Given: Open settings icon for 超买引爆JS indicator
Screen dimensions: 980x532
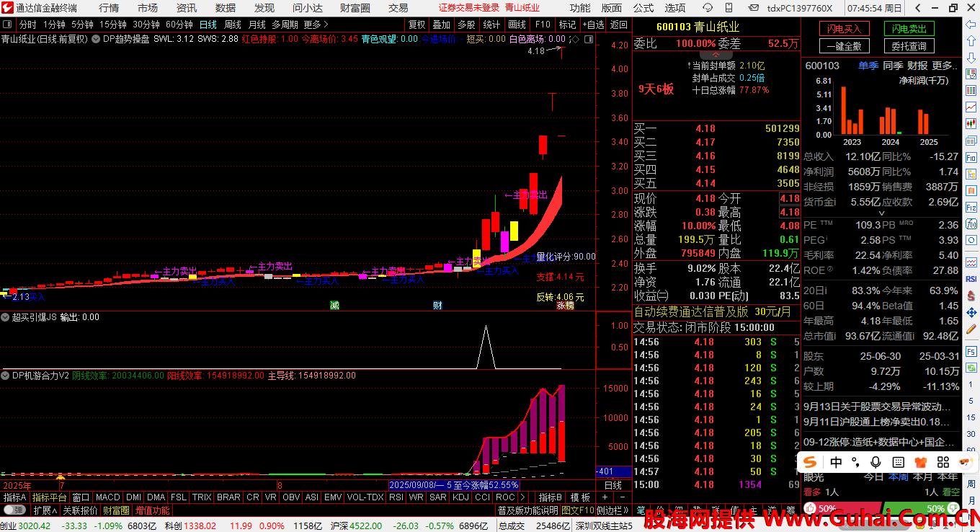Looking at the screenshot, I should (x=5, y=317).
